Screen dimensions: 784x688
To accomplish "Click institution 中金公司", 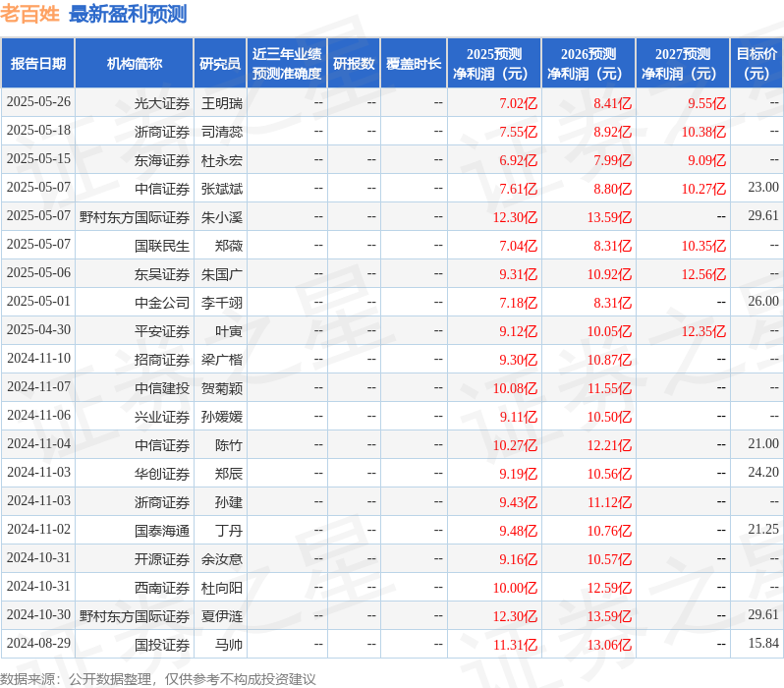I will [x=162, y=304].
